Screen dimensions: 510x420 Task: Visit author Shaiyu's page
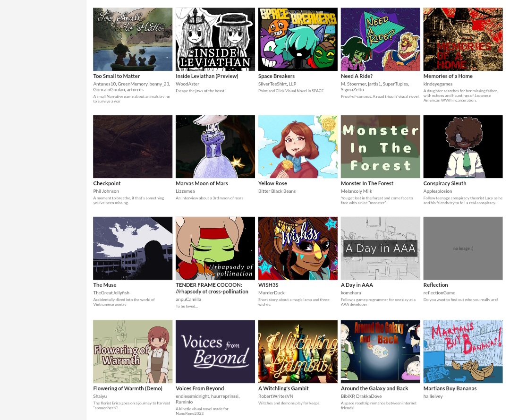click(x=100, y=396)
